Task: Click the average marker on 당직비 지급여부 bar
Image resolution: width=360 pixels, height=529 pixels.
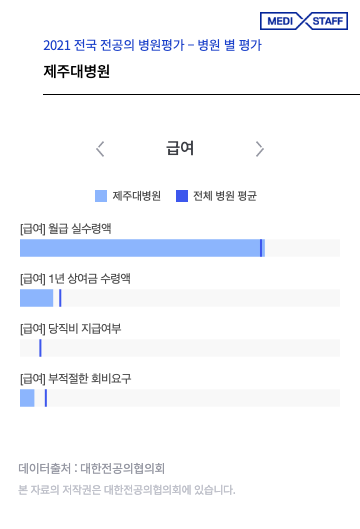Action: click(x=40, y=348)
